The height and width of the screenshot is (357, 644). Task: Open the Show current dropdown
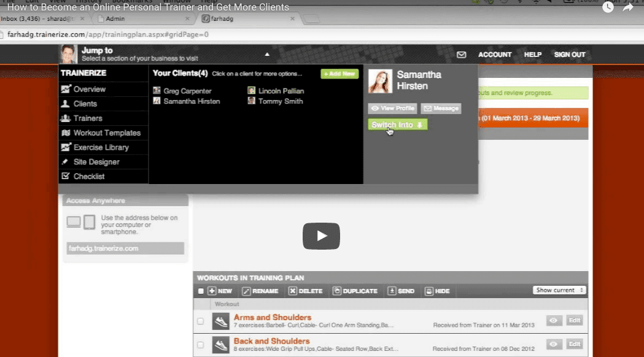tap(559, 290)
